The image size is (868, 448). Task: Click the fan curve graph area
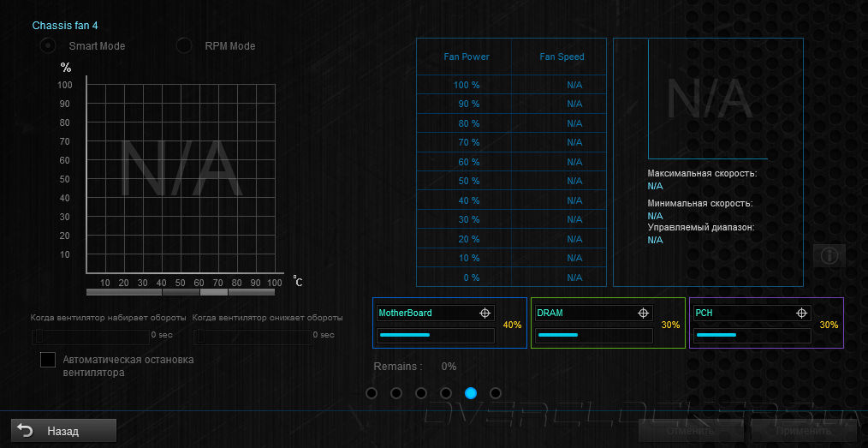(181, 179)
